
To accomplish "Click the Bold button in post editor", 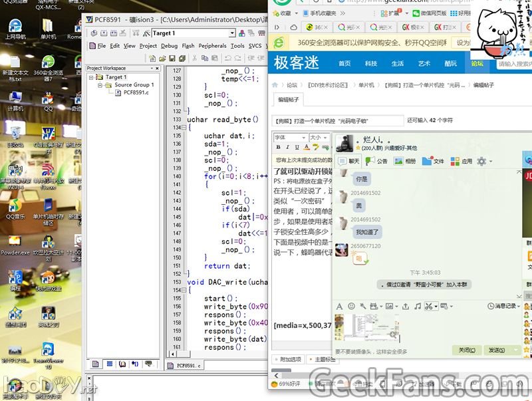I will click(x=278, y=147).
